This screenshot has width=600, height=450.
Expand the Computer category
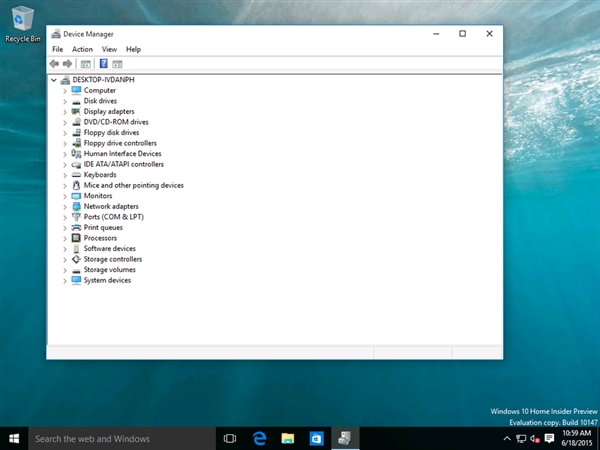point(65,91)
